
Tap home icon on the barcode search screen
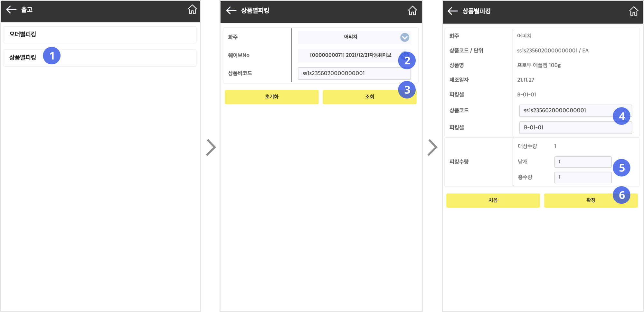point(412,11)
